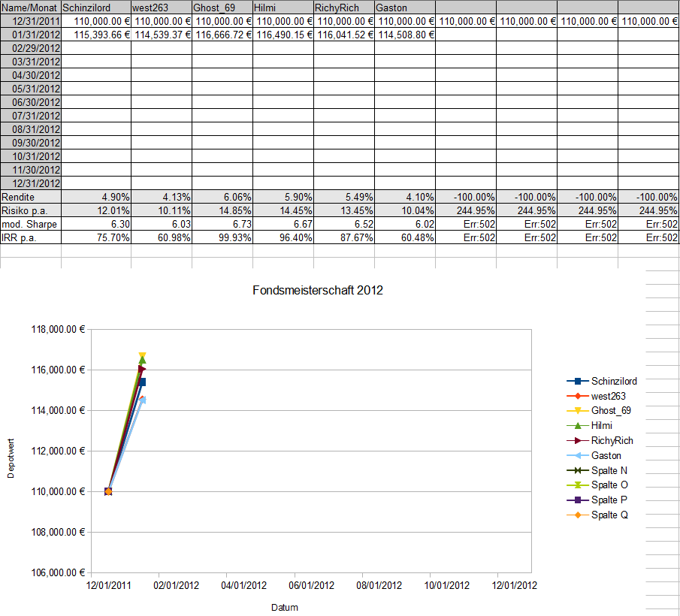Click the Datum x-axis title
Image resolution: width=680 pixels, height=616 pixels.
point(285,607)
